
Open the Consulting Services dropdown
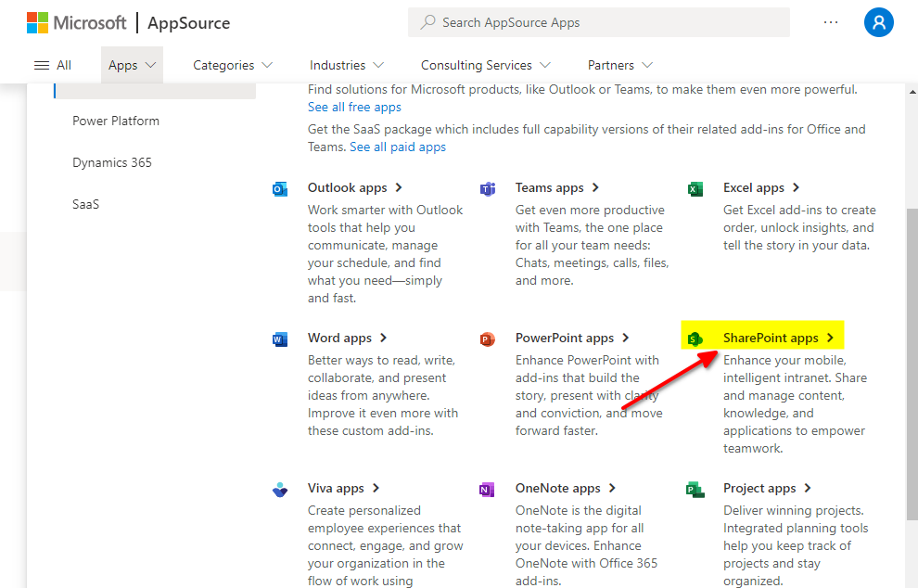(485, 65)
